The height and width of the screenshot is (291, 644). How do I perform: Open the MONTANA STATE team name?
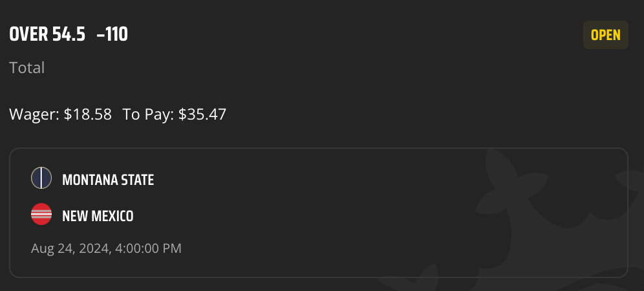coord(108,180)
